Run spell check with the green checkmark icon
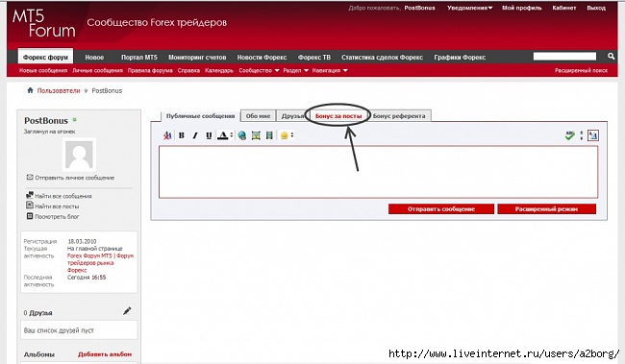 click(x=569, y=135)
